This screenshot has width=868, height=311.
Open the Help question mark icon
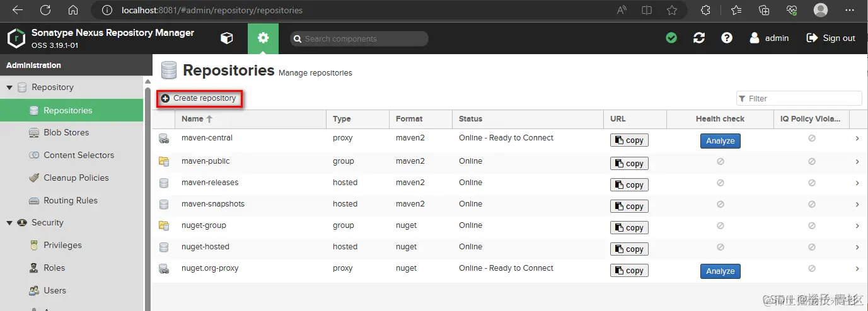(x=727, y=38)
